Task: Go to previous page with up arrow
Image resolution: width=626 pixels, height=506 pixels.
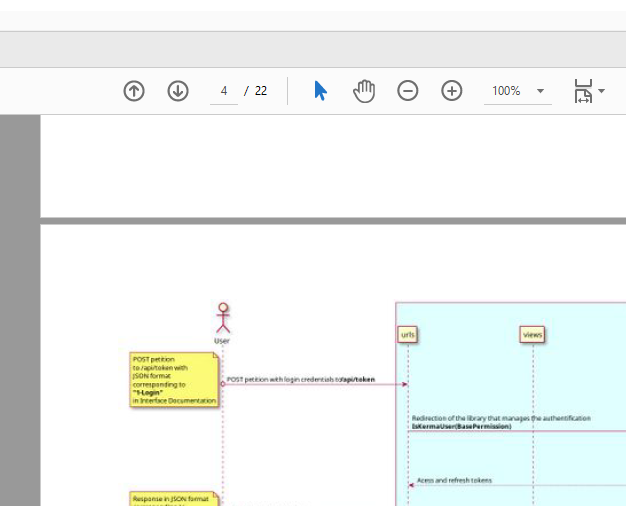Action: [x=134, y=91]
